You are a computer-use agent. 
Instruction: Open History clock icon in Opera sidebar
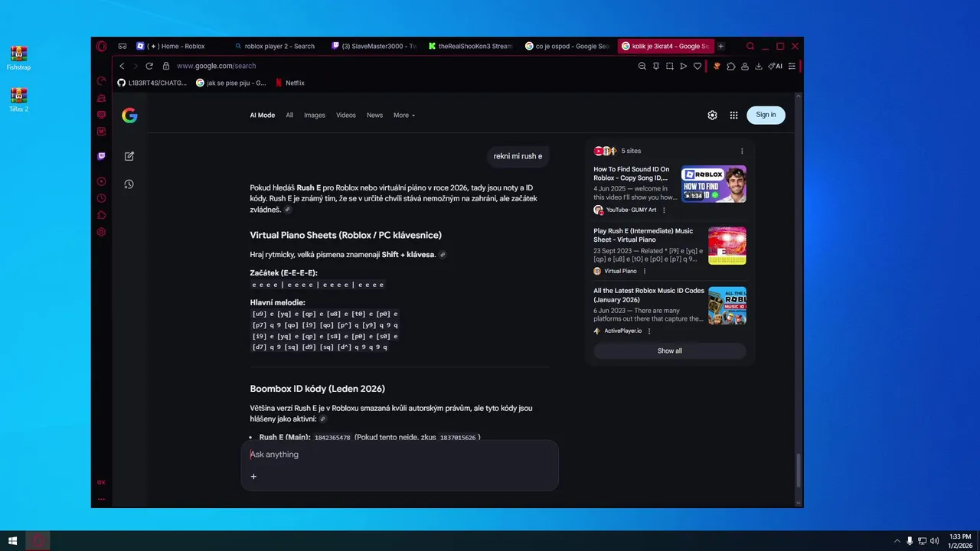[x=101, y=198]
